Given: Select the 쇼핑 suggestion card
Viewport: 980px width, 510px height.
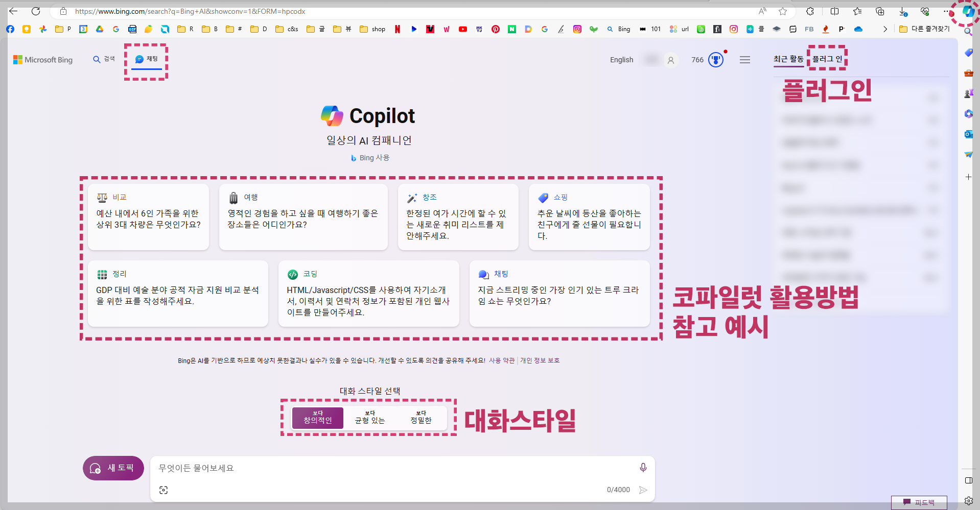Looking at the screenshot, I should (589, 217).
